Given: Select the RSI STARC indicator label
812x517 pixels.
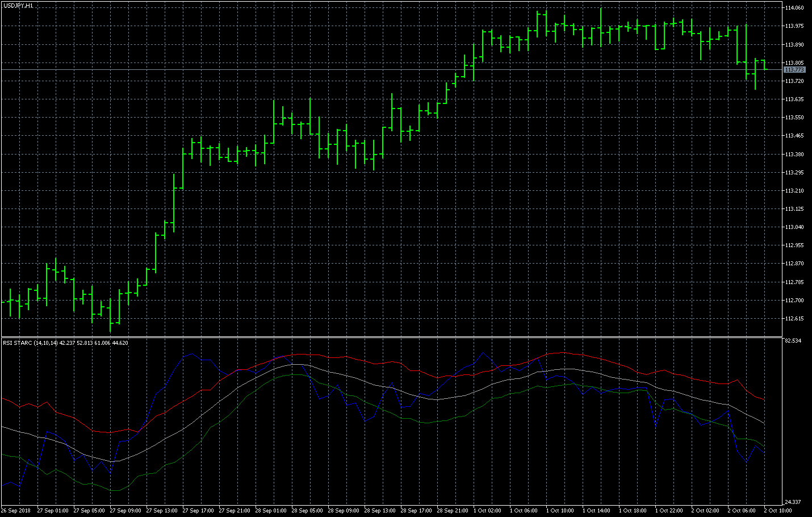Looking at the screenshot, I should click(65, 343).
